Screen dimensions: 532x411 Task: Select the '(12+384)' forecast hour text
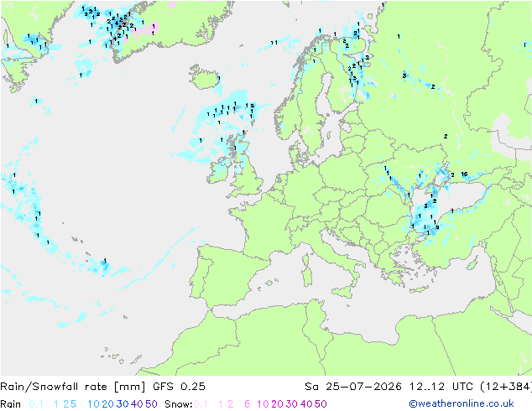pyautogui.click(x=507, y=387)
